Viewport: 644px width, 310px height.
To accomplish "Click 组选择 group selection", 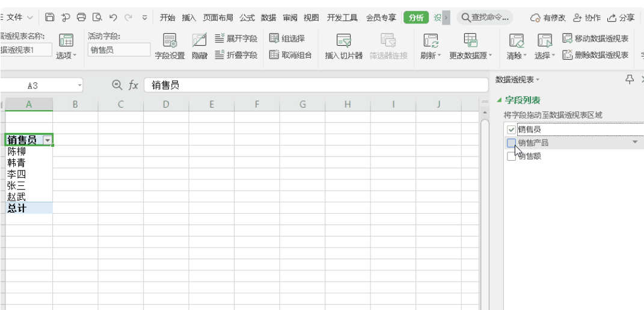I will pos(287,39).
